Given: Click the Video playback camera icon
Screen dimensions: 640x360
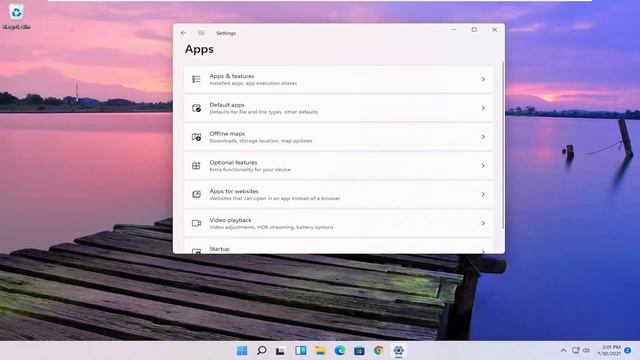Looking at the screenshot, I should [x=196, y=223].
